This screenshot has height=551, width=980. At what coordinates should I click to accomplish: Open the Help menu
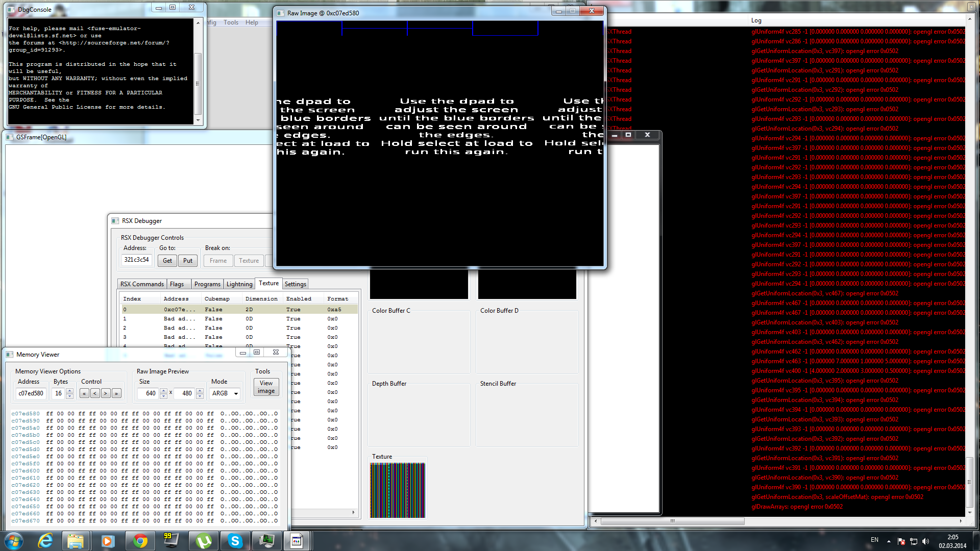tap(251, 22)
